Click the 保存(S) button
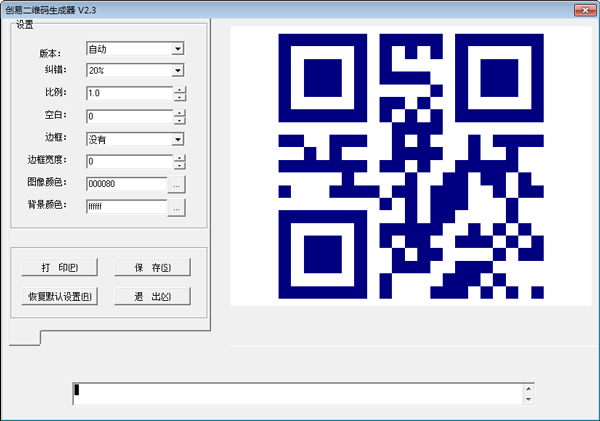This screenshot has height=421, width=600. [152, 267]
